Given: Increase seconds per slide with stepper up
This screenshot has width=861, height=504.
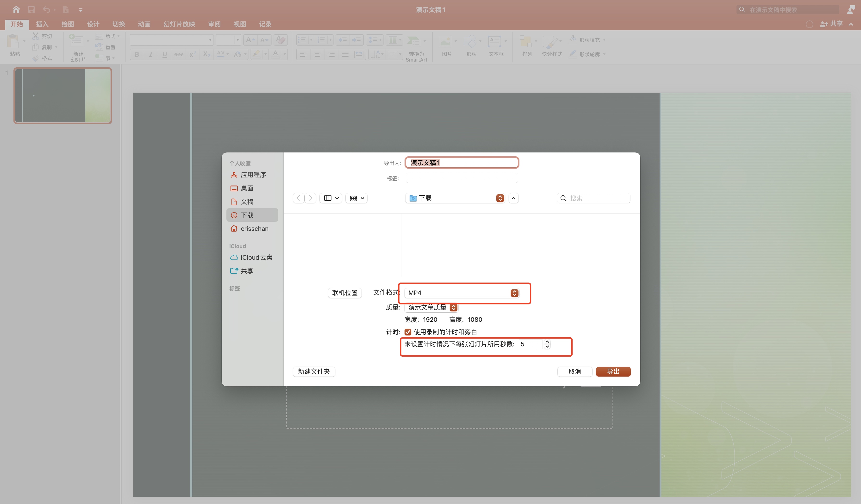Looking at the screenshot, I should point(547,342).
